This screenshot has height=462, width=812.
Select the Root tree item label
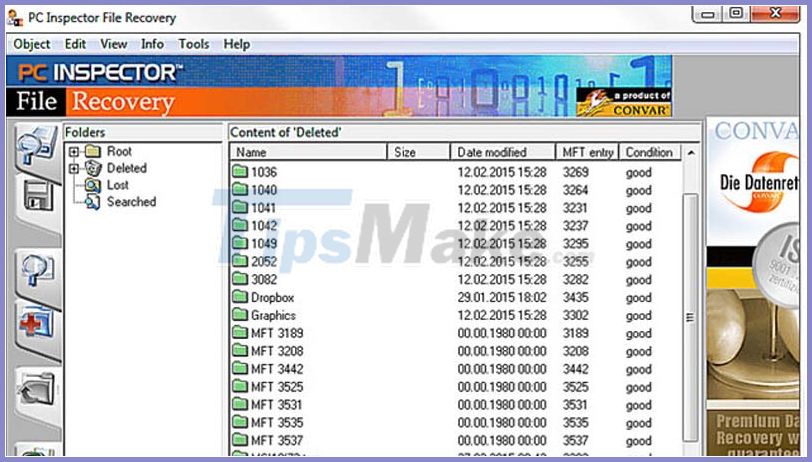(119, 151)
